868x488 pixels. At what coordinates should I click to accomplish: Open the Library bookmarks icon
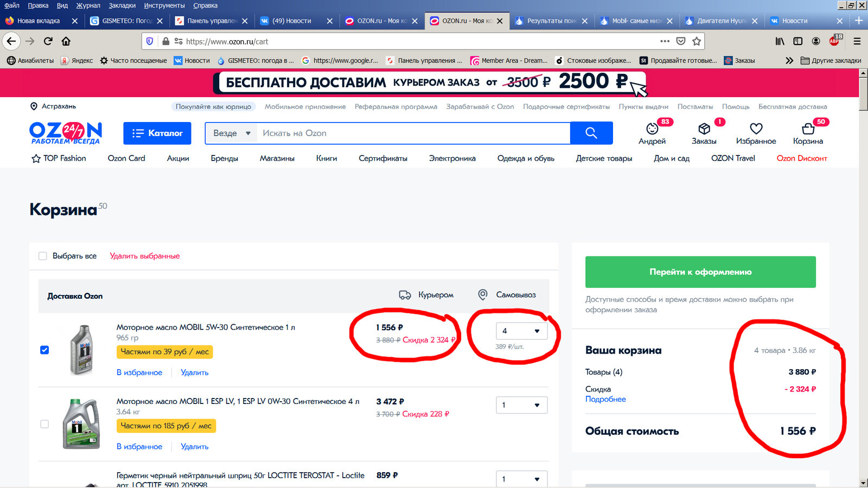coord(780,41)
